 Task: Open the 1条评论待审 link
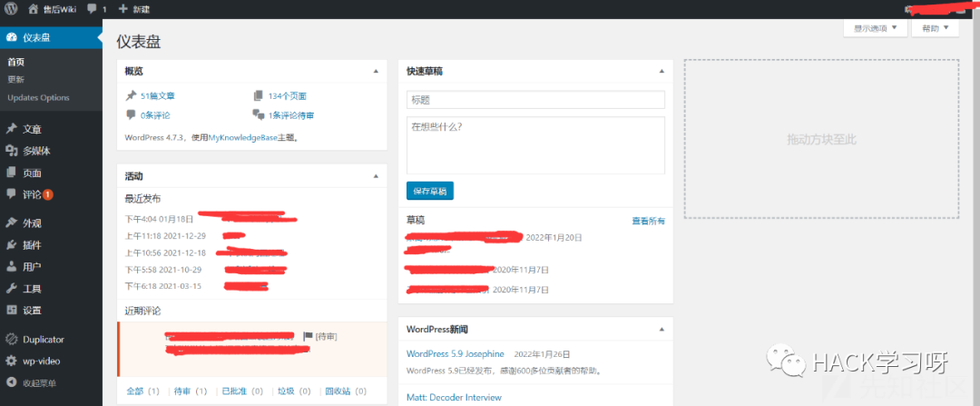pyautogui.click(x=291, y=115)
